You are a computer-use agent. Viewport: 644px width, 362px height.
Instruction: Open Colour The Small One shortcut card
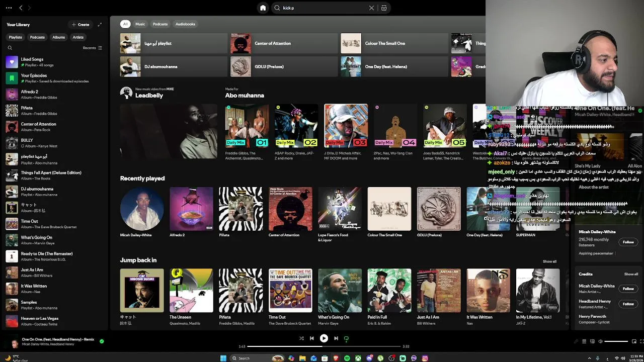click(x=393, y=43)
